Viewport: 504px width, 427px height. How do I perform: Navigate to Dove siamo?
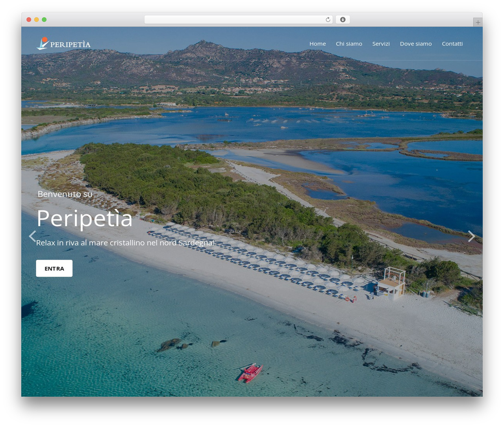[x=416, y=44]
